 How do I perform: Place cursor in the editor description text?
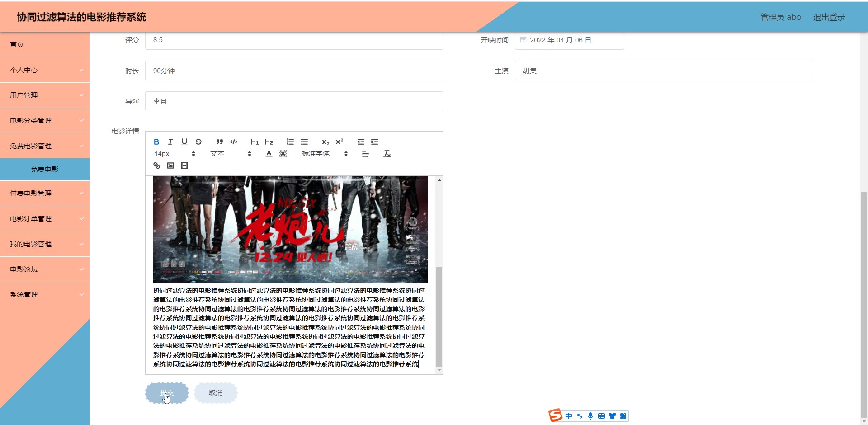289,327
